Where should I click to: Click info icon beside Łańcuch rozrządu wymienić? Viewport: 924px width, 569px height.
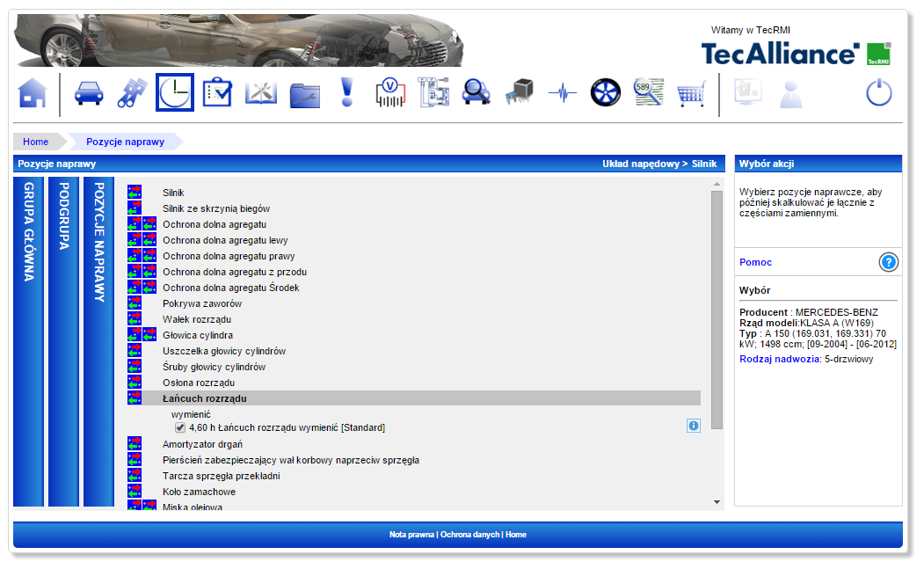pyautogui.click(x=693, y=426)
